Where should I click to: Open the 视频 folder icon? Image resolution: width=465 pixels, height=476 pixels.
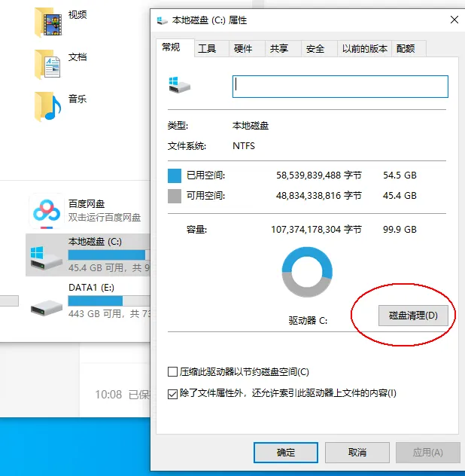48,22
